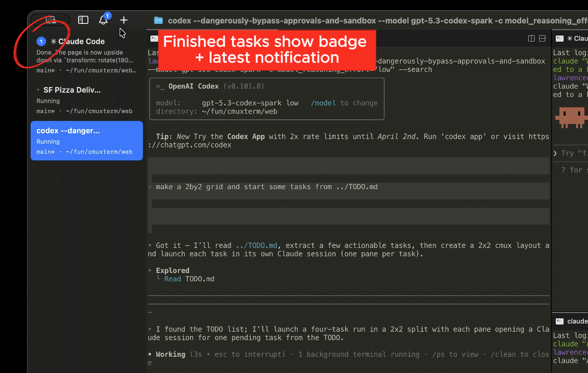Click the terminal icon in the Claude pane header
Viewport: 588px width, 373px height.
point(558,38)
